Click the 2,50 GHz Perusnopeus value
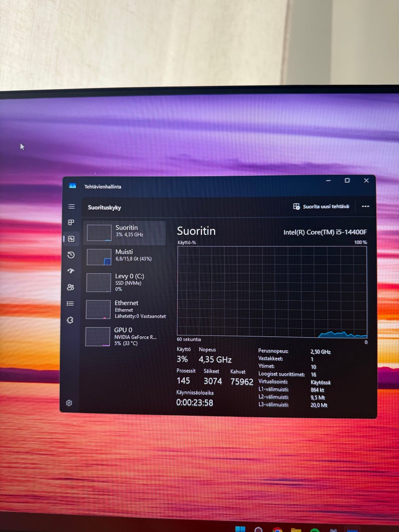399x532 pixels. [320, 352]
